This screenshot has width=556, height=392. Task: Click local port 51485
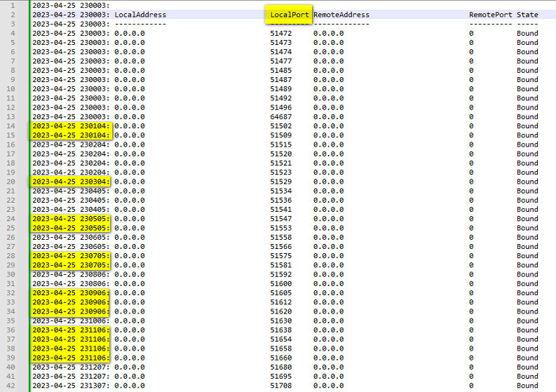(x=281, y=70)
